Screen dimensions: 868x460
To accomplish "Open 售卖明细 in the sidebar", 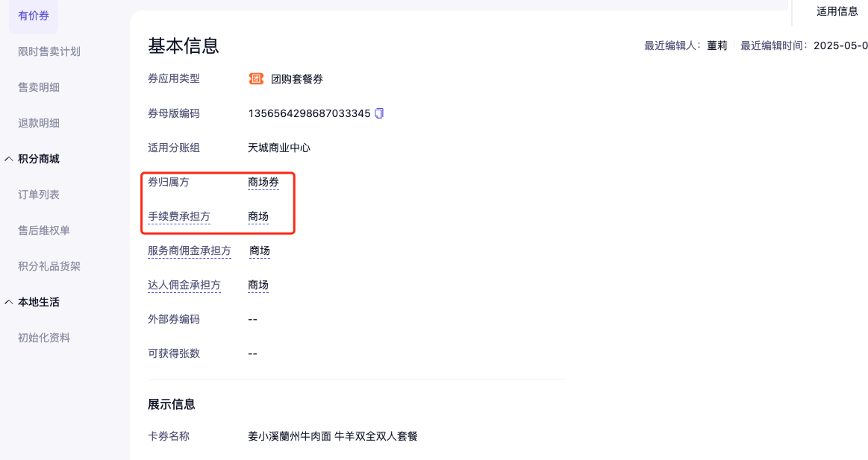I will [x=39, y=87].
